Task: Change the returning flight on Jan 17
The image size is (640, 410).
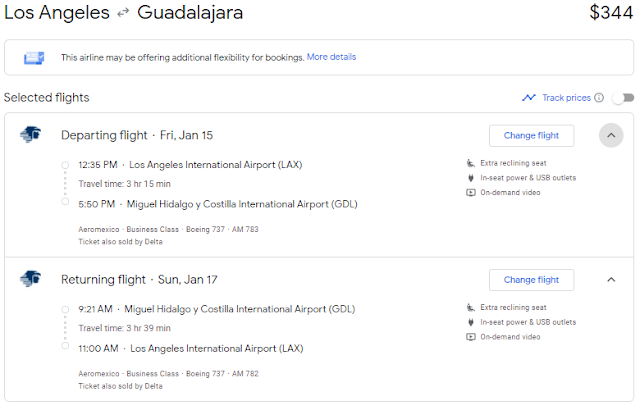Action: tap(531, 279)
